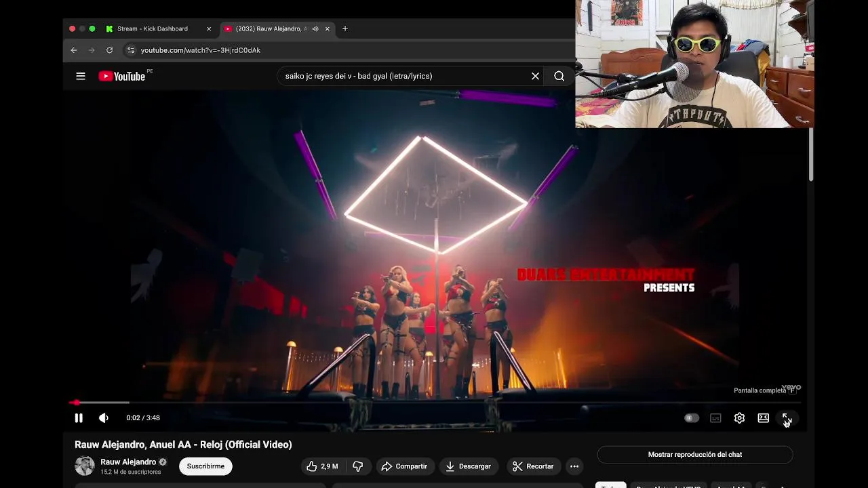Pause the video playback
Screen dimensions: 868x488
pos(79,418)
